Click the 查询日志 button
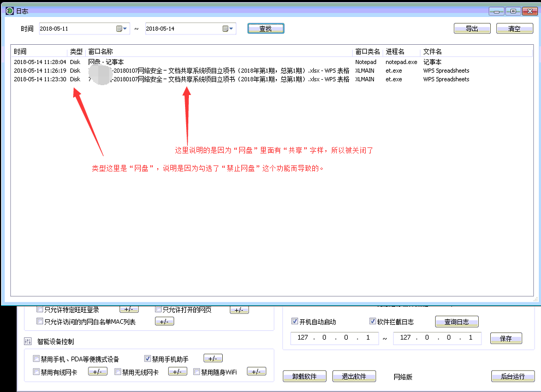Screen dimensions: 541x392 point(456,322)
